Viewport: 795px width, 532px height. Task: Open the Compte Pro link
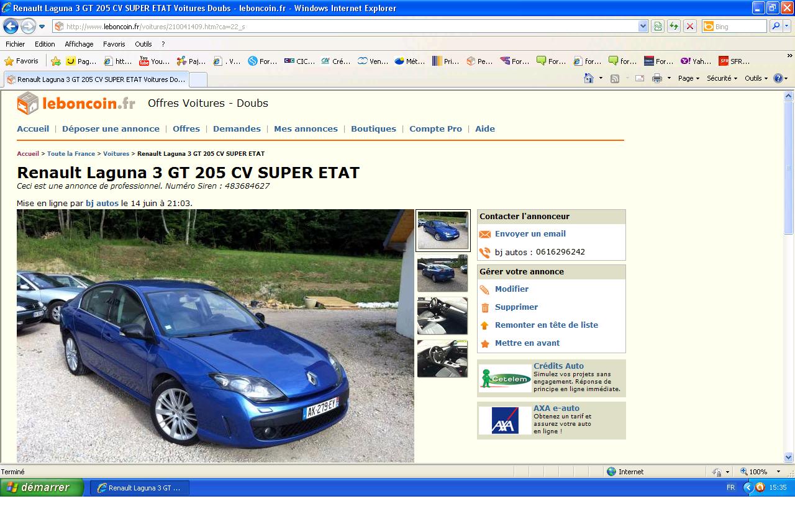point(435,128)
